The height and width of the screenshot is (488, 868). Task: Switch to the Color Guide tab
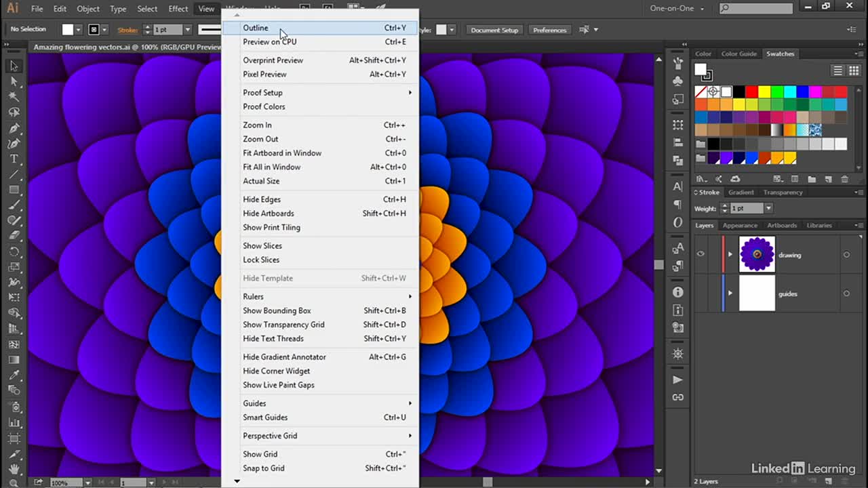[738, 54]
